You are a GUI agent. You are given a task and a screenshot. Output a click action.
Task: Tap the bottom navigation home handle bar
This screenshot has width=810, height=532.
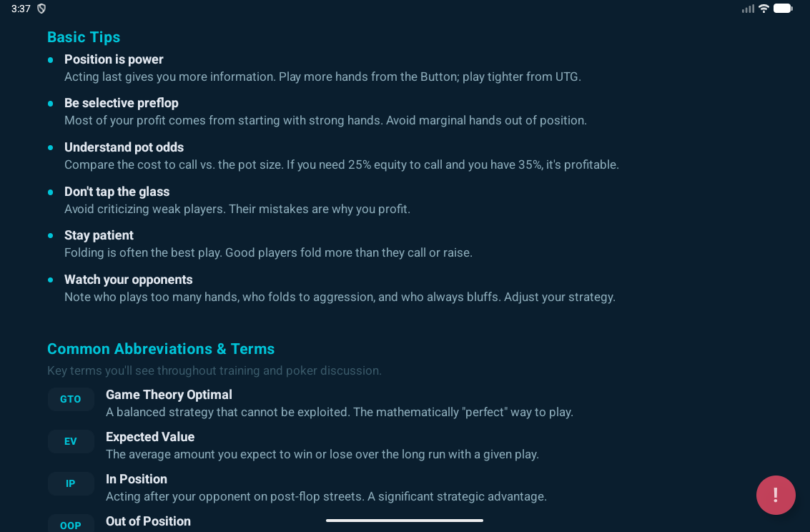[x=405, y=521]
